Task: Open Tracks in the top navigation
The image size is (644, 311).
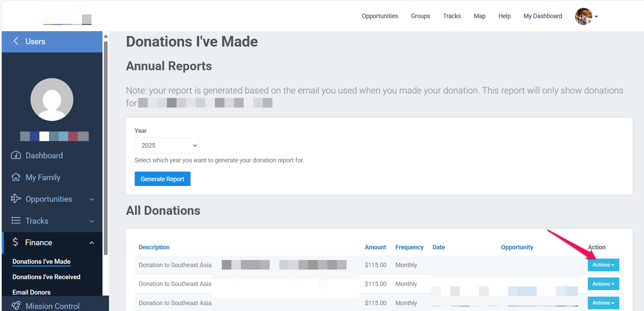Action: click(x=452, y=16)
